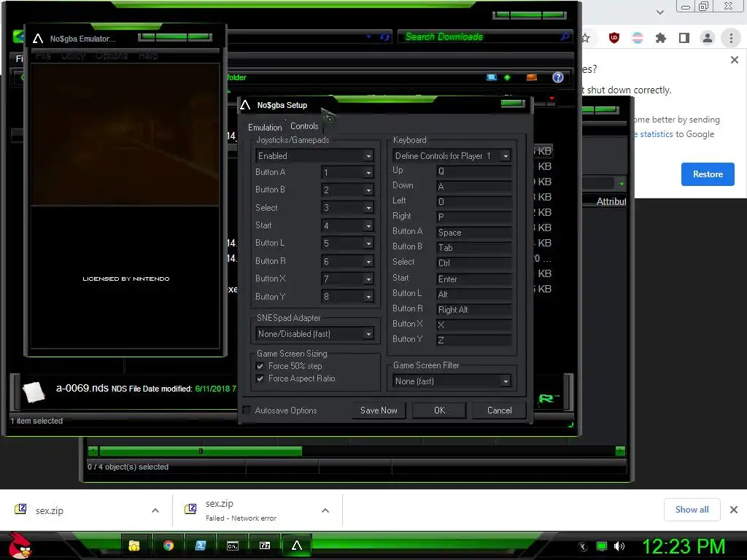
Task: Dismiss the Chrome downloads bar
Action: pos(734,510)
